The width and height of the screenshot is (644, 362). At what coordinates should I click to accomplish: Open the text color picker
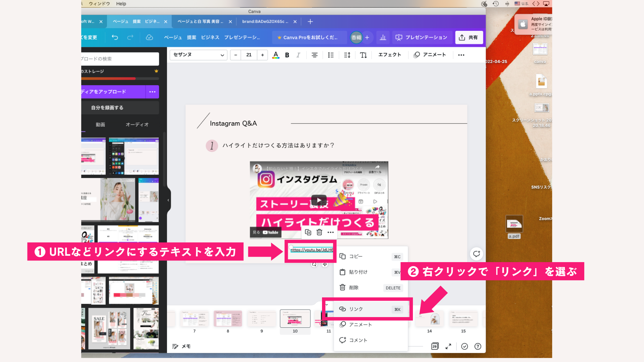[275, 55]
